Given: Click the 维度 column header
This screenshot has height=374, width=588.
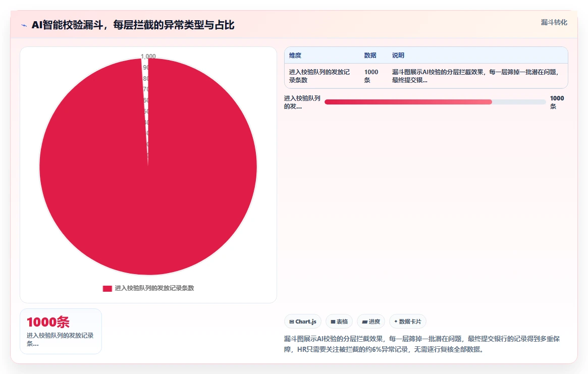Looking at the screenshot, I should [x=295, y=55].
